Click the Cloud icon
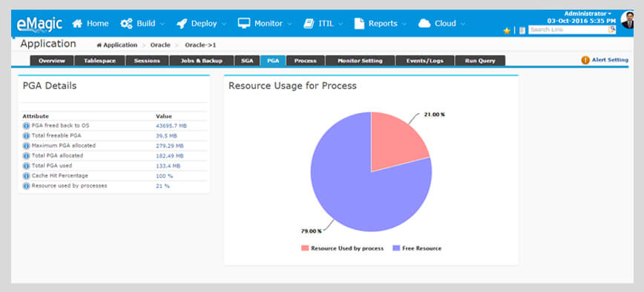This screenshot has width=644, height=292. click(x=424, y=24)
